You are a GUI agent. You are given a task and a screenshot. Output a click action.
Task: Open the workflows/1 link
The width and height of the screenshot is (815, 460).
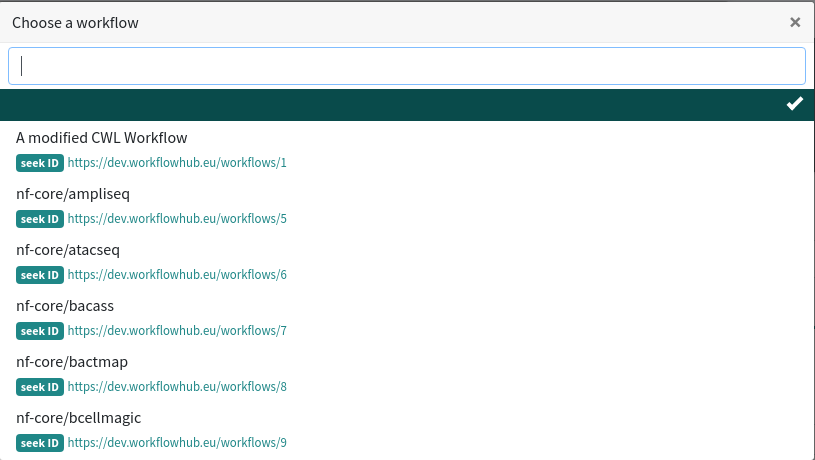coord(177,163)
